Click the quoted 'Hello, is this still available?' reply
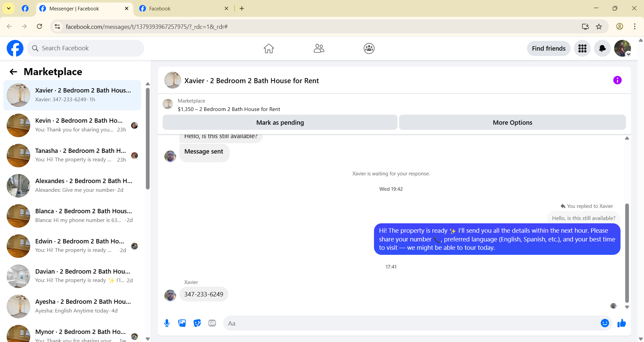Viewport: 644px width, 342px height. 584,218
